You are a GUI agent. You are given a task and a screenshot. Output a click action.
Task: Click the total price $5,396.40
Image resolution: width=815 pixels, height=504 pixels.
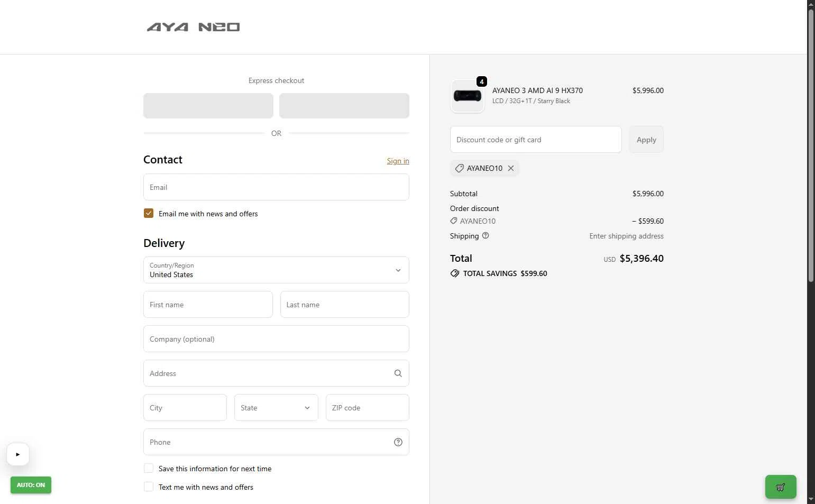tap(642, 259)
